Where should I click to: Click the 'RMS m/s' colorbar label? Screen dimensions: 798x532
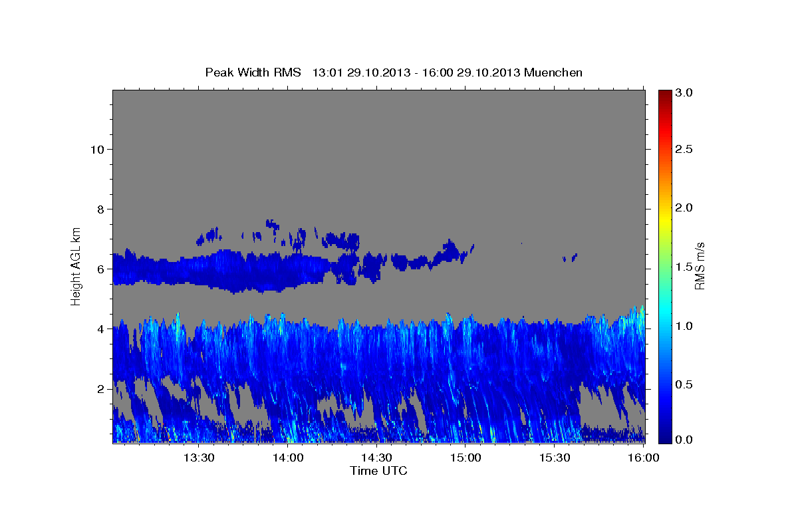click(699, 266)
